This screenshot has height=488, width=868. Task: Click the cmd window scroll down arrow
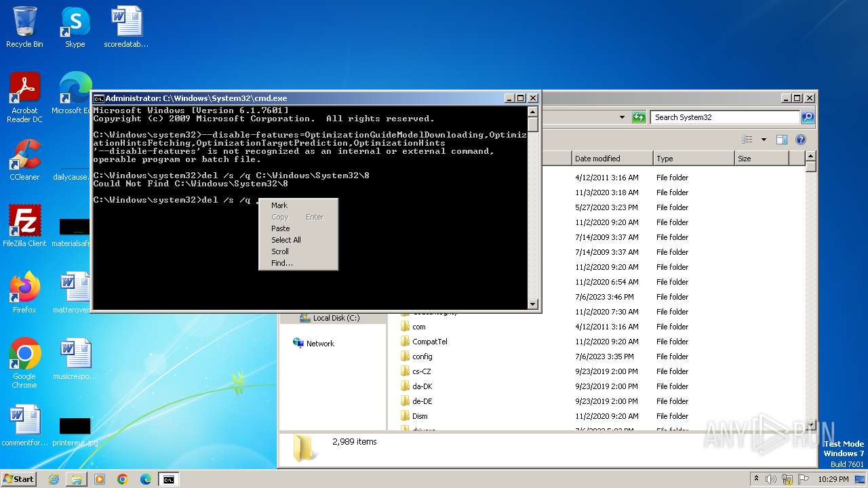click(x=533, y=304)
